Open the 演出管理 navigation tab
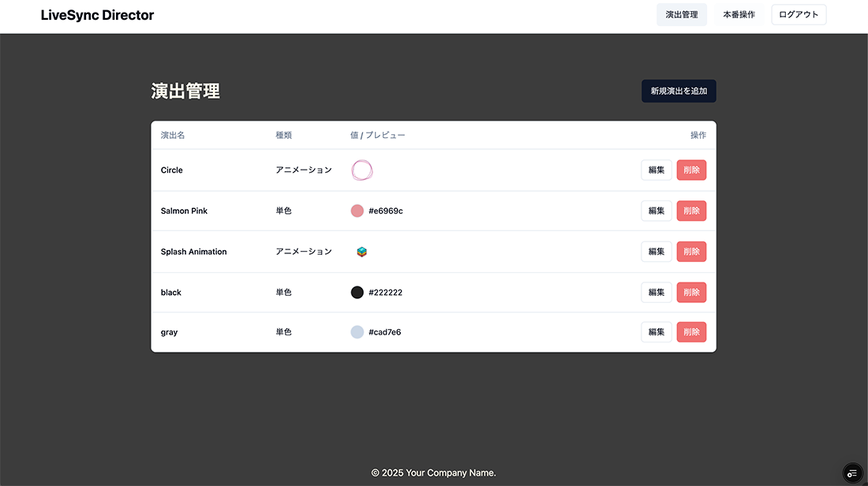This screenshot has height=486, width=868. [681, 14]
